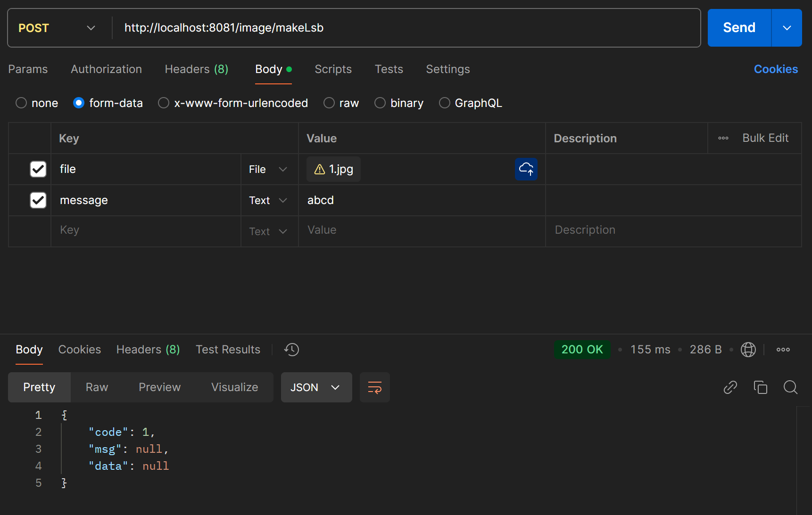Uncheck the file row checkbox
The height and width of the screenshot is (515, 812).
pos(38,169)
